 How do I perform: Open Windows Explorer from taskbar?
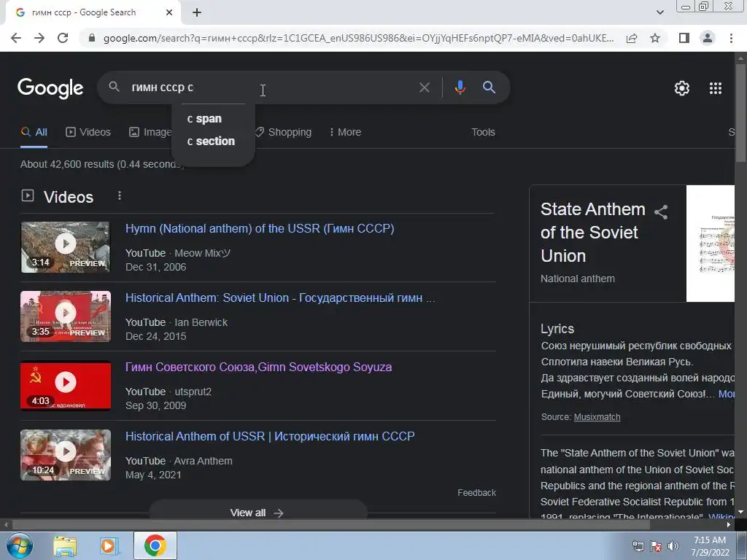65,545
